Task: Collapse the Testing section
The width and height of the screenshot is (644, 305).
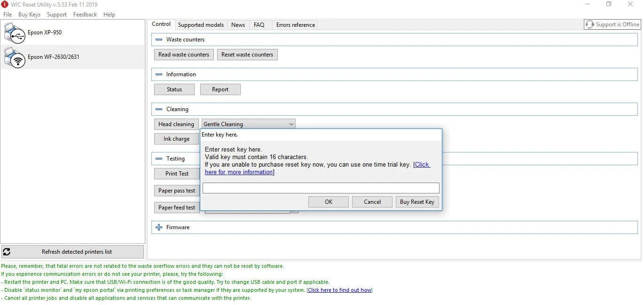Action: click(x=159, y=159)
